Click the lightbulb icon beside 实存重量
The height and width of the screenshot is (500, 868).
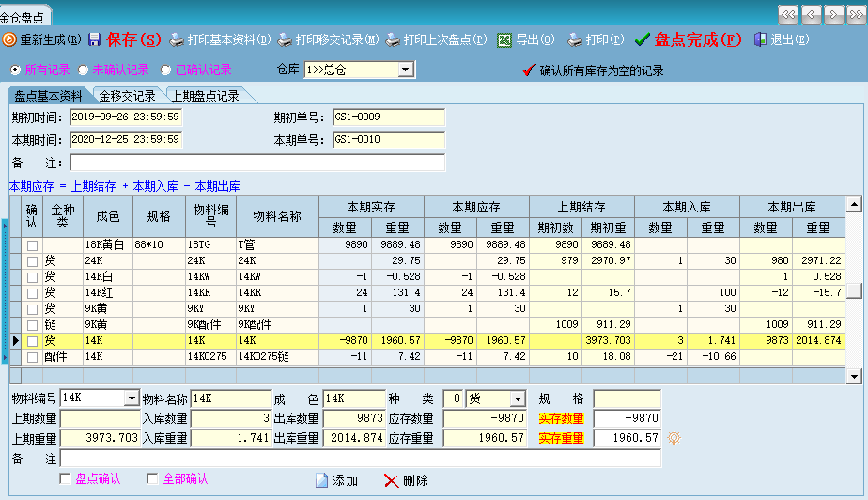674,438
